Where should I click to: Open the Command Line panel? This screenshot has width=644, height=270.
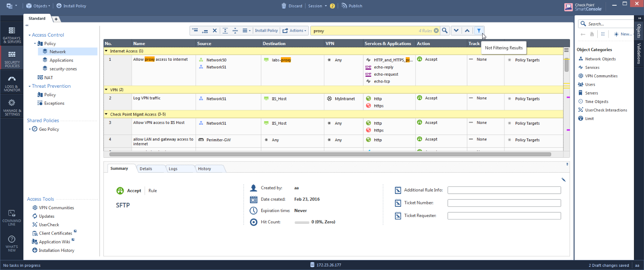[x=12, y=217]
